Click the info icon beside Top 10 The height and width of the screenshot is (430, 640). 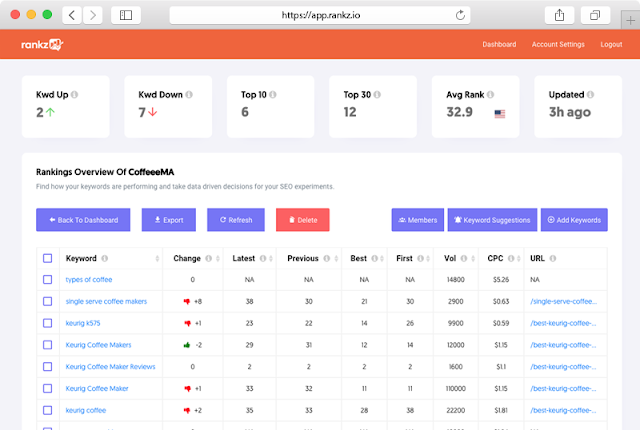click(273, 95)
